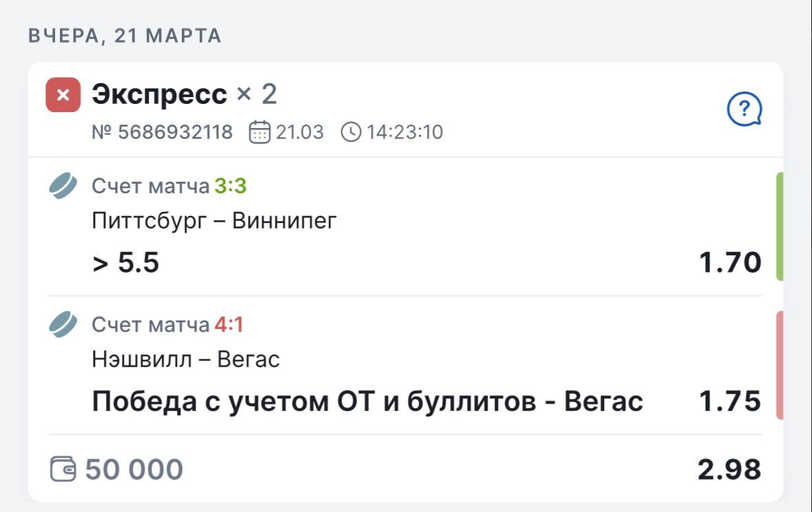Click the red lost-leg indicator bar

[x=780, y=365]
